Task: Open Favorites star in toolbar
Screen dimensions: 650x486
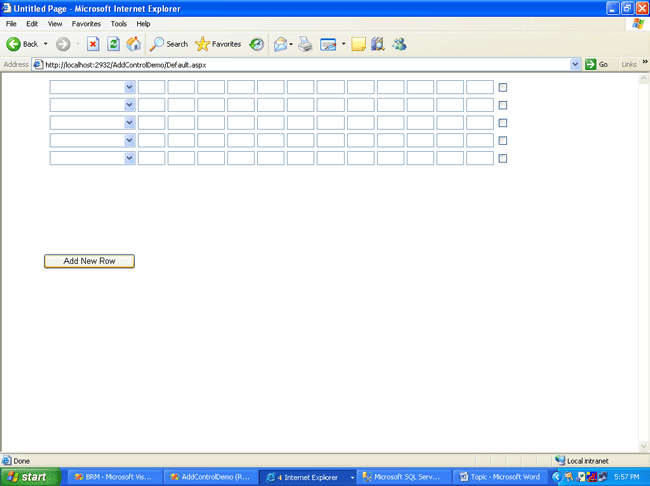Action: point(218,44)
